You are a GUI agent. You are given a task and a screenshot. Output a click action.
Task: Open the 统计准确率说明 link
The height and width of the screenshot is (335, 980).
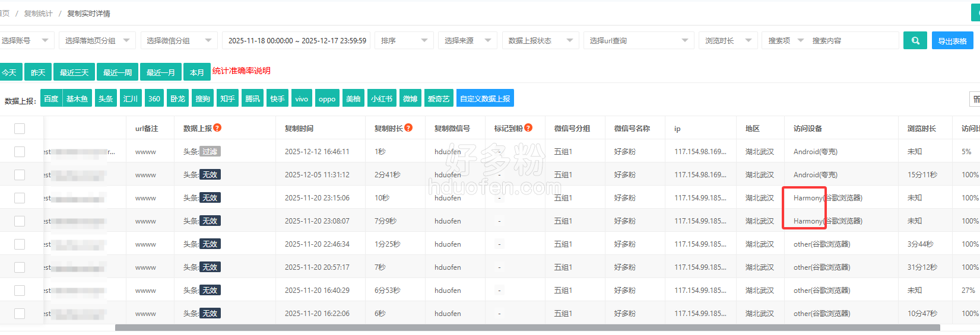(x=242, y=71)
